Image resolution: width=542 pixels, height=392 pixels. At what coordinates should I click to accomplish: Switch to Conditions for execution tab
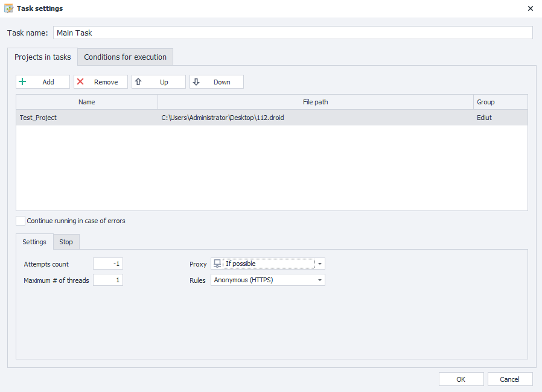(125, 57)
